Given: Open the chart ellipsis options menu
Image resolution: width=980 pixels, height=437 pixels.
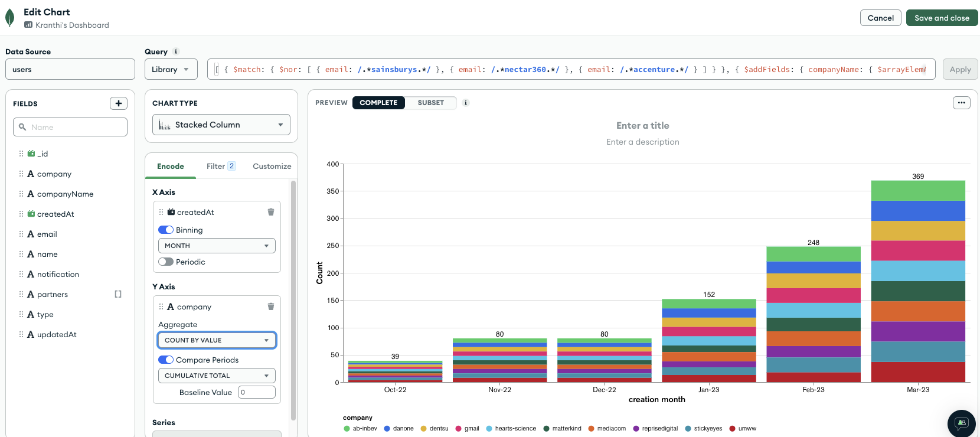Looking at the screenshot, I should 962,103.
